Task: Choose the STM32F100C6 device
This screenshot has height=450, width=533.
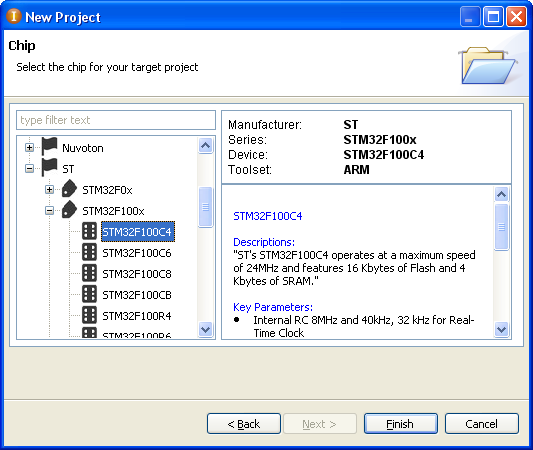Action: [137, 253]
